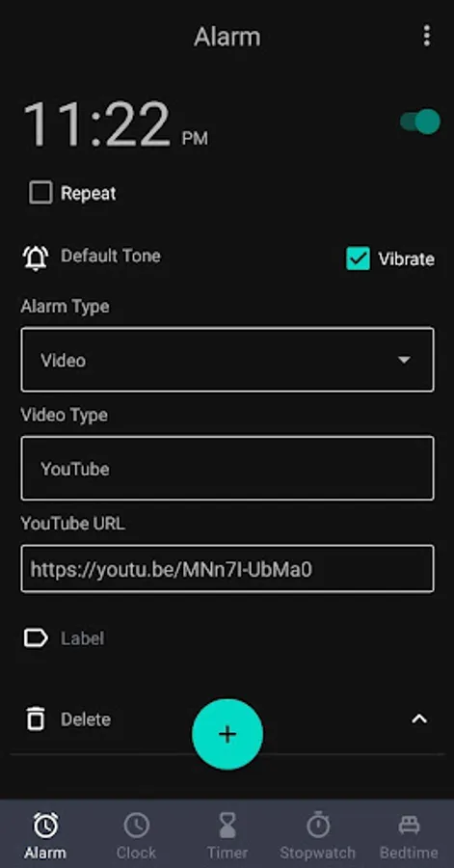454x868 pixels.
Task: Open the Clock tab icon
Action: (136, 826)
